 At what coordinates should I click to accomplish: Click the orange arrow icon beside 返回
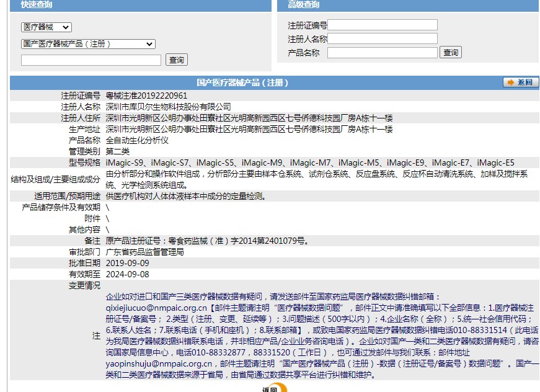511,82
